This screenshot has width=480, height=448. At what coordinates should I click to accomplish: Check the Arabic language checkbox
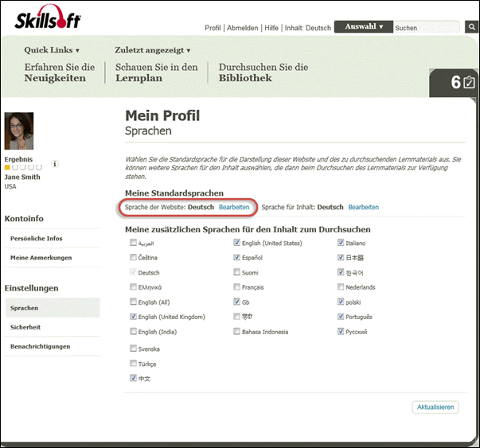coord(133,243)
